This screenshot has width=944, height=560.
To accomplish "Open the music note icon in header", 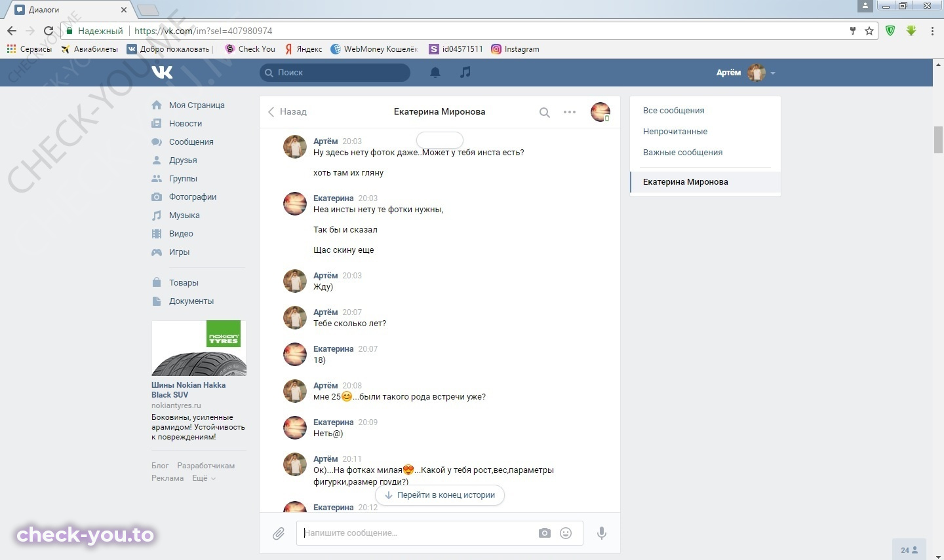I will pyautogui.click(x=465, y=72).
